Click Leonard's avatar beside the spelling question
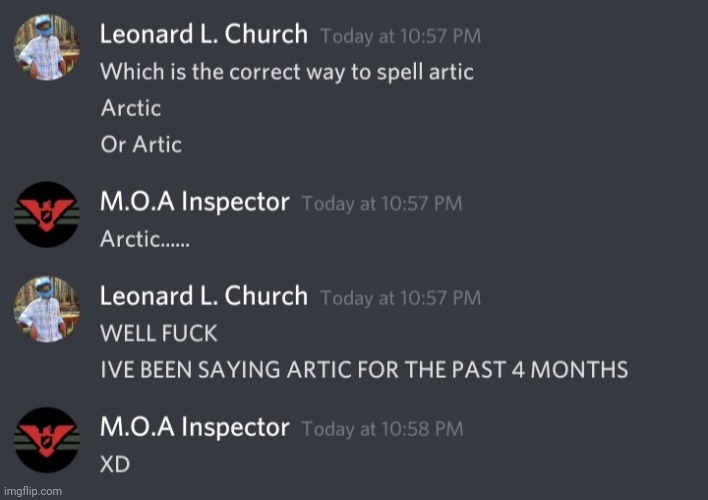Image resolution: width=708 pixels, height=500 pixels. click(x=46, y=46)
